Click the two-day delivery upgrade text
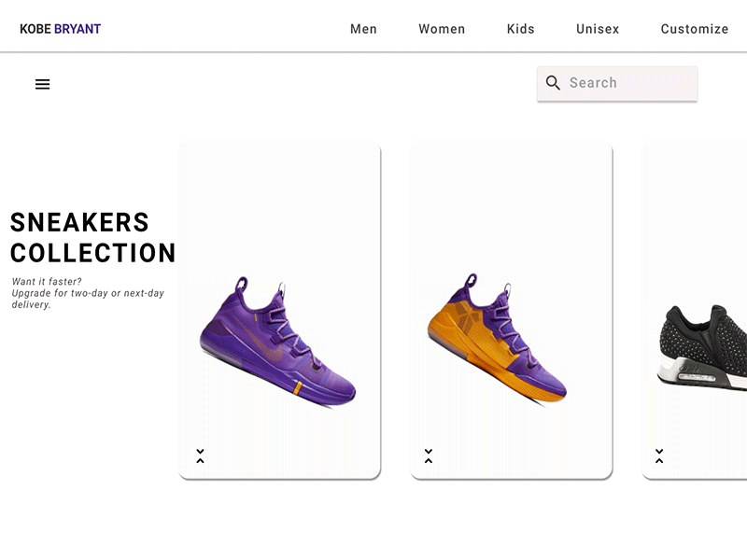This screenshot has height=560, width=747. [x=88, y=293]
